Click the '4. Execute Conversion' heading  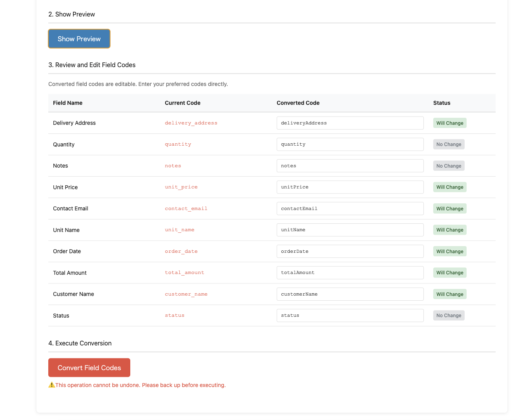(x=80, y=343)
